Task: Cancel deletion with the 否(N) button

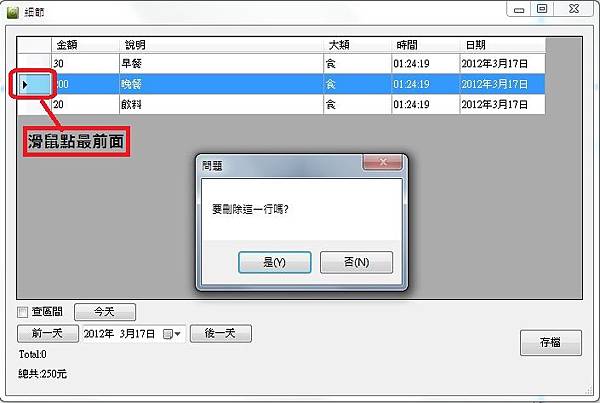Action: coord(356,263)
